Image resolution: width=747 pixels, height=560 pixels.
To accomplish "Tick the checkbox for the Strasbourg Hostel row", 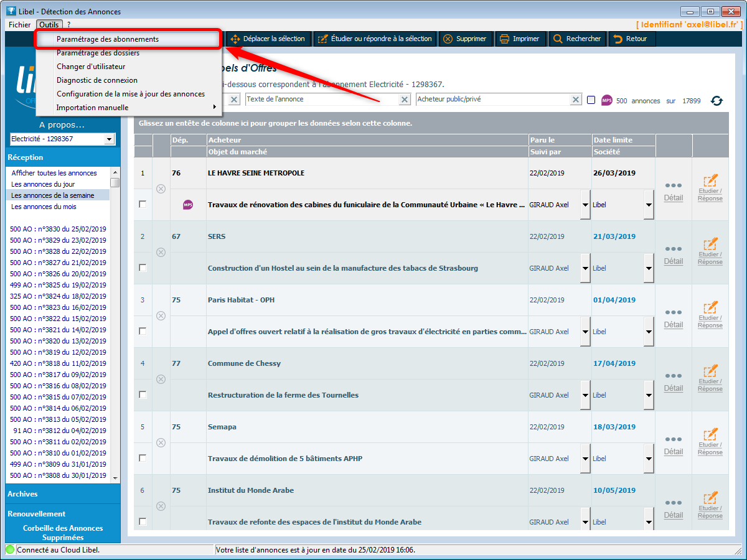I will point(143,268).
